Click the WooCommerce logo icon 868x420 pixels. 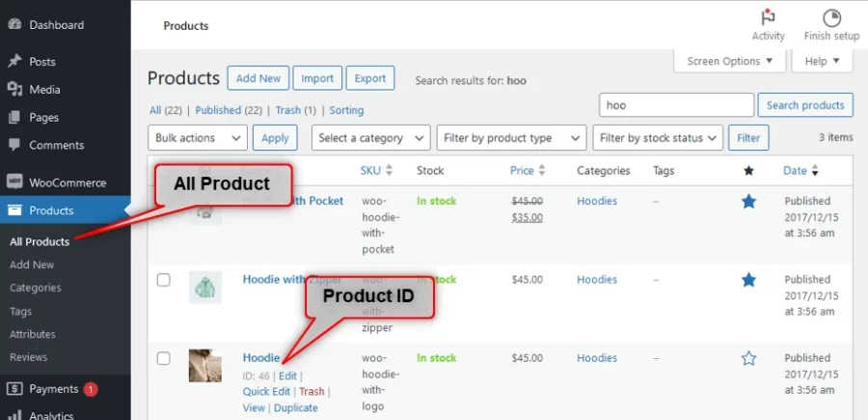(x=14, y=182)
